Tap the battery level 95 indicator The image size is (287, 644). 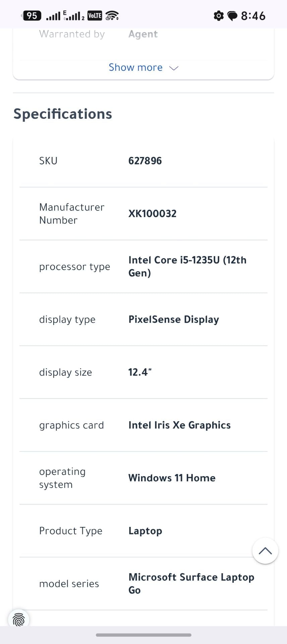tap(32, 15)
